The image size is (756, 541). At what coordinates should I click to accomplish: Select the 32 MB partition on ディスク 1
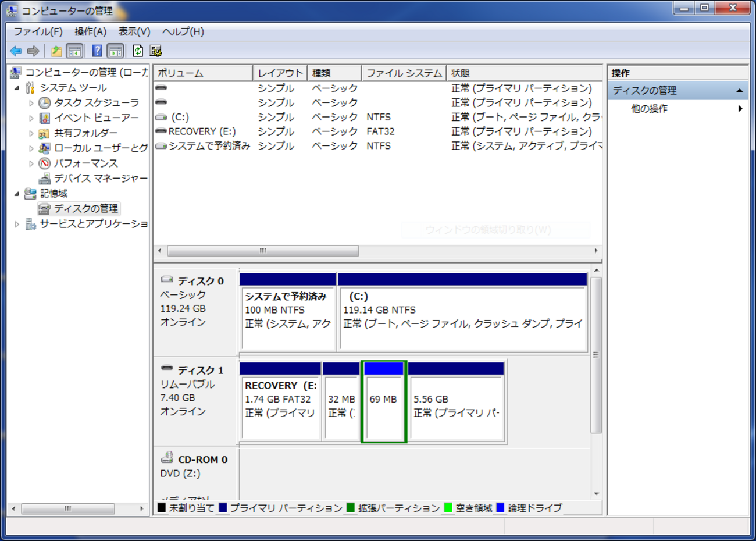point(341,402)
